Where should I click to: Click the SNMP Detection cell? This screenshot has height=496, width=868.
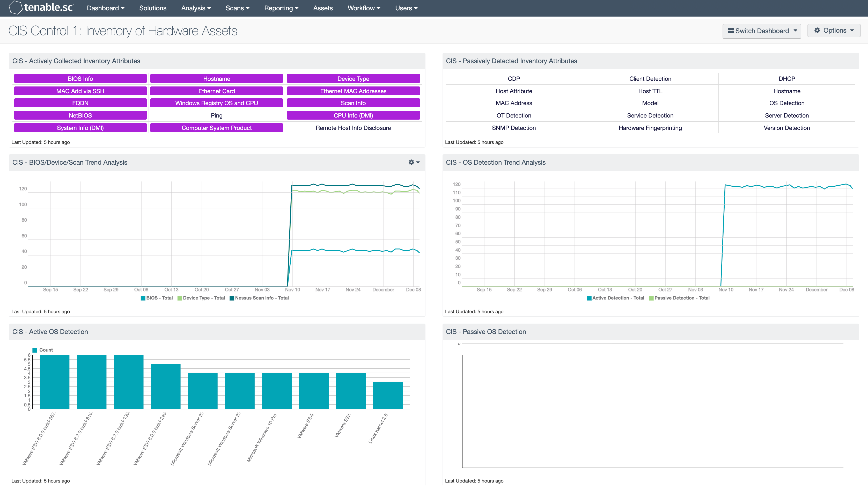[513, 128]
